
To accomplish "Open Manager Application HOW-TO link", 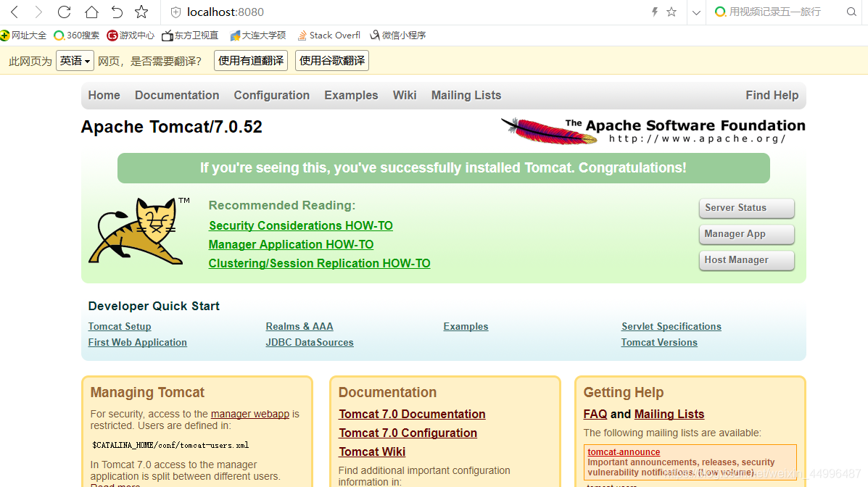I will [292, 245].
